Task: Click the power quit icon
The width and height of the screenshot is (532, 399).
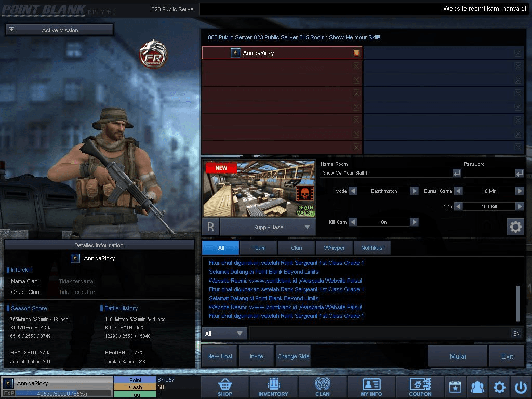Action: pyautogui.click(x=521, y=387)
